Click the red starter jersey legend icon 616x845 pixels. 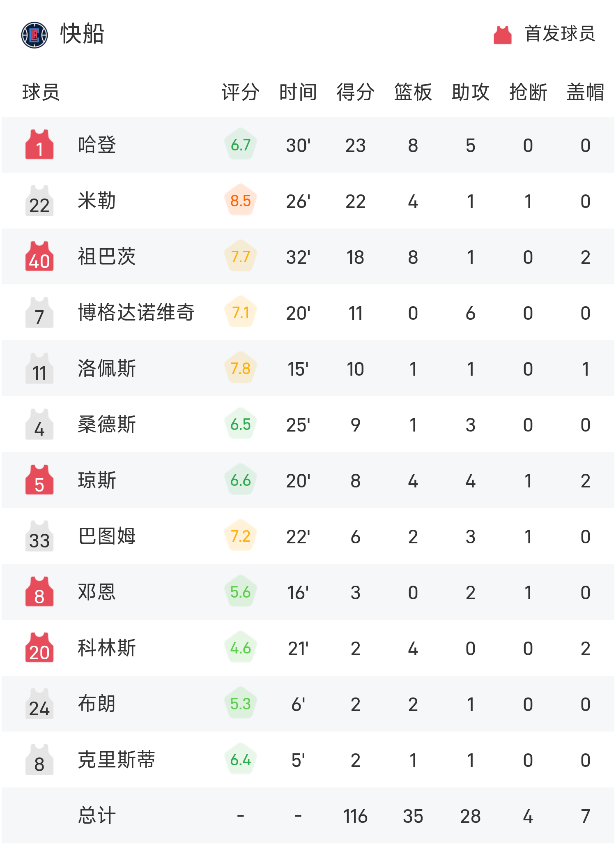tap(502, 35)
